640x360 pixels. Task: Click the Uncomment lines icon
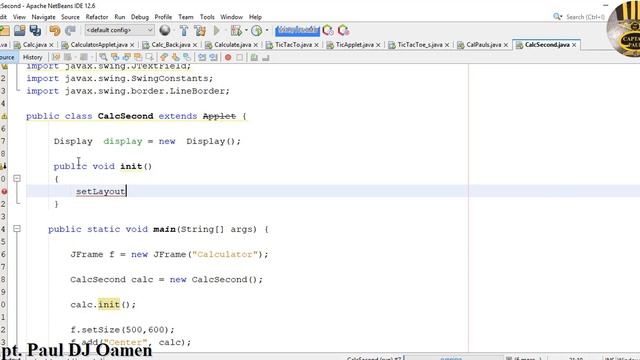pyautogui.click(x=266, y=58)
